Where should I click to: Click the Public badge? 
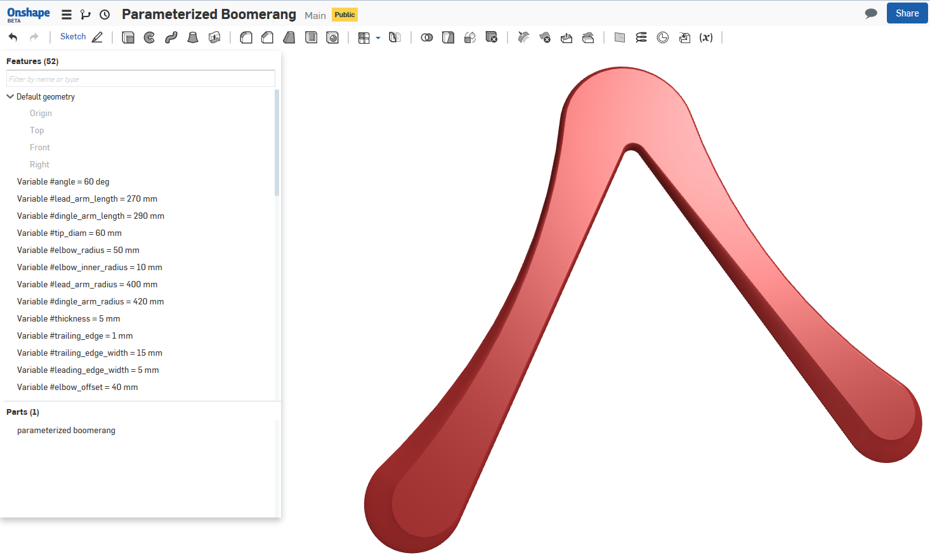point(345,15)
